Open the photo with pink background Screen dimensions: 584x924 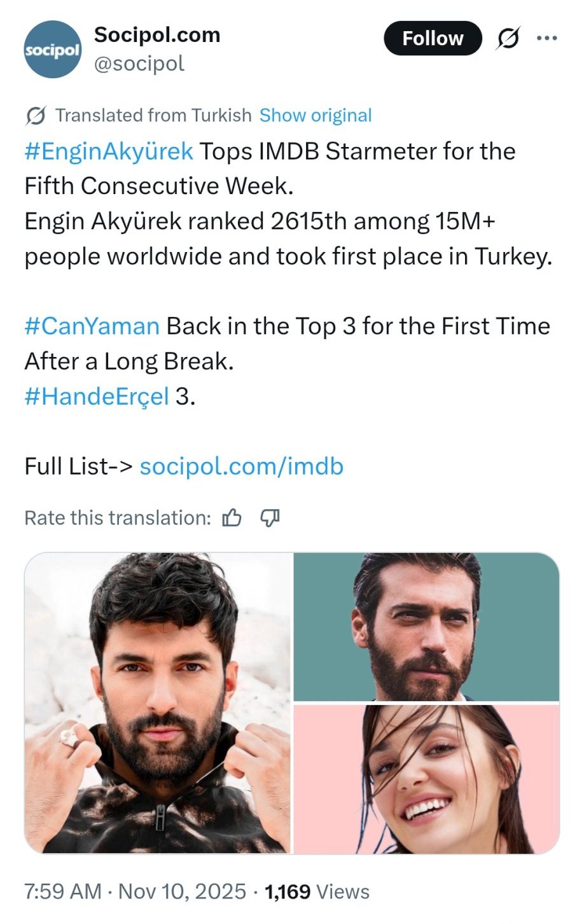coord(426,779)
